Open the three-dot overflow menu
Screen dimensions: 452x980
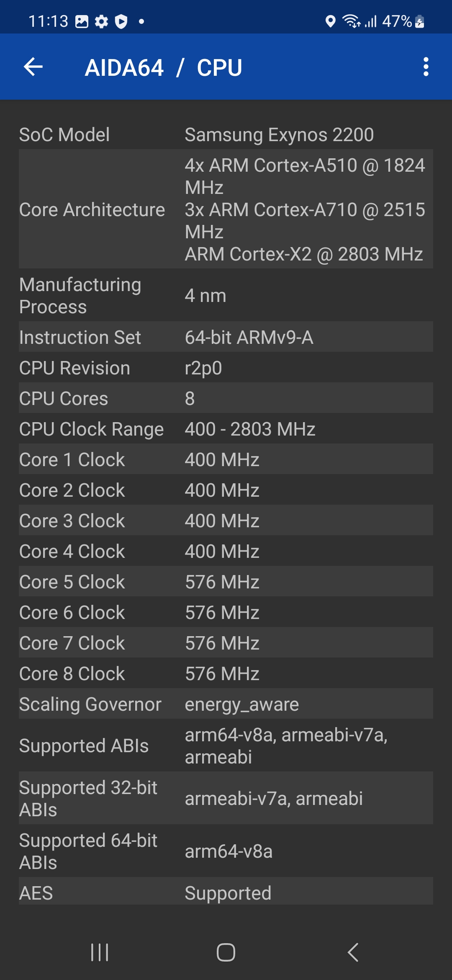tap(426, 67)
